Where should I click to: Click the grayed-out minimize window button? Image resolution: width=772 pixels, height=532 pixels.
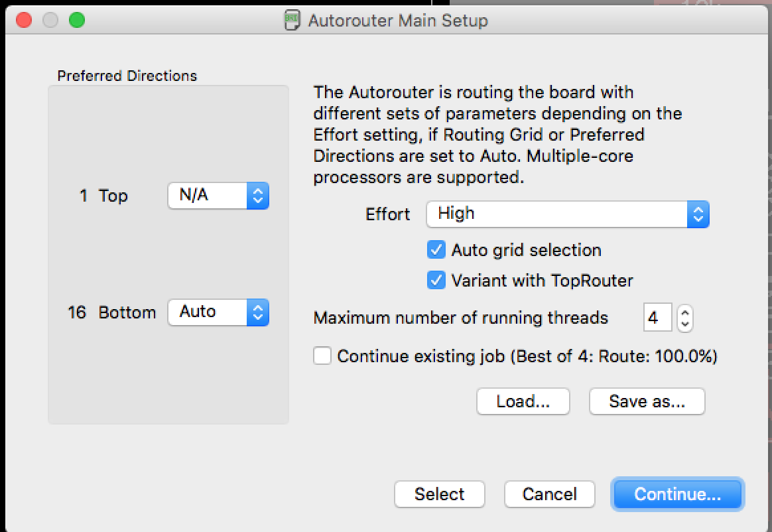click(x=50, y=20)
